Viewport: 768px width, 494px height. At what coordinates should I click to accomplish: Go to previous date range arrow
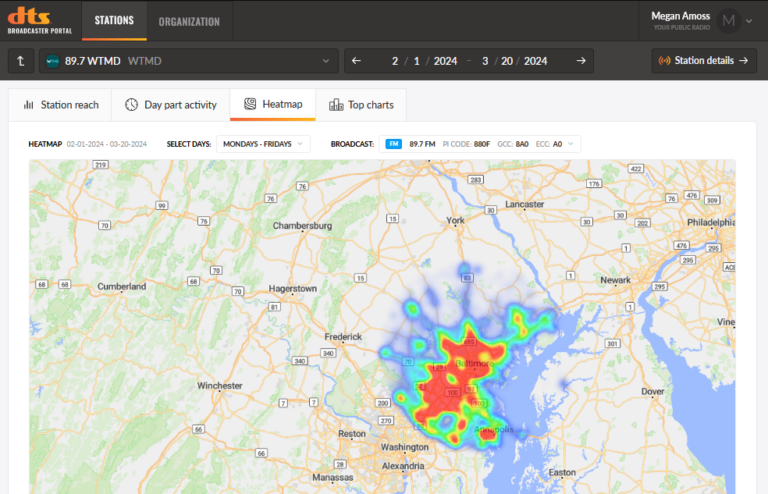356,61
